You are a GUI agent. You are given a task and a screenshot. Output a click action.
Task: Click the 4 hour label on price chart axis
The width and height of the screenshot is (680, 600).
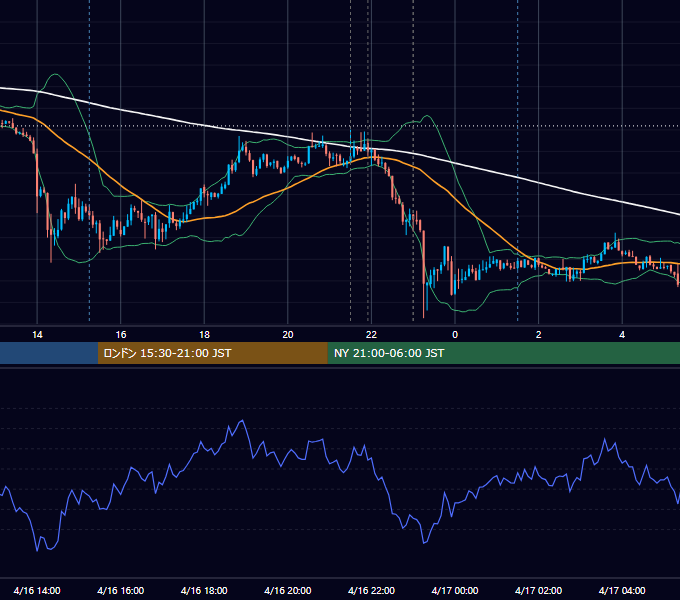pyautogui.click(x=622, y=335)
